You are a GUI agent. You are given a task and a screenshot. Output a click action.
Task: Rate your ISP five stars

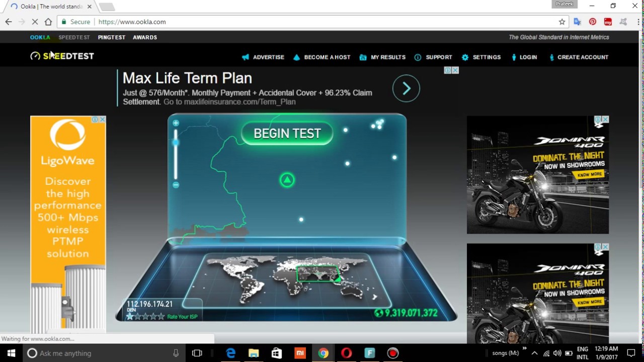tap(161, 316)
